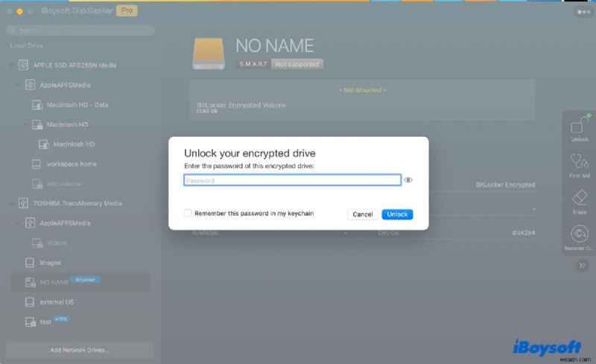Screen dimensions: 596x364
Task: Click the Pro badge in title bar
Action: click(127, 10)
